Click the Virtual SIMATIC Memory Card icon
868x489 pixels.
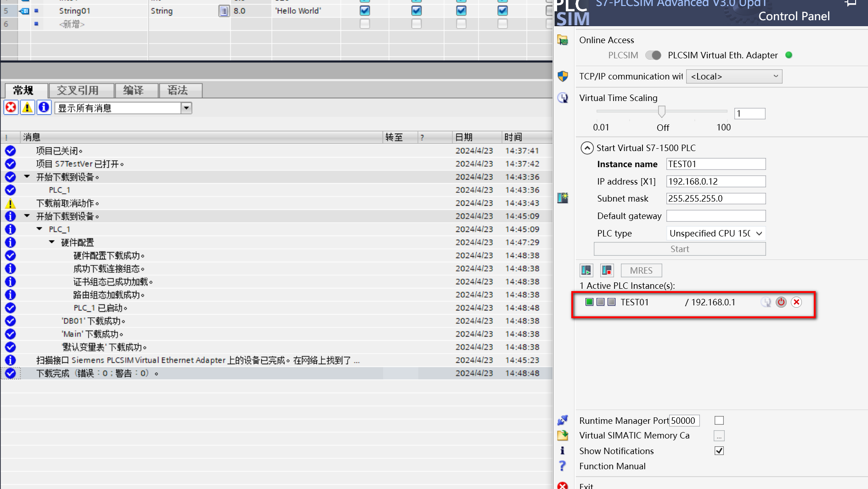click(x=563, y=435)
